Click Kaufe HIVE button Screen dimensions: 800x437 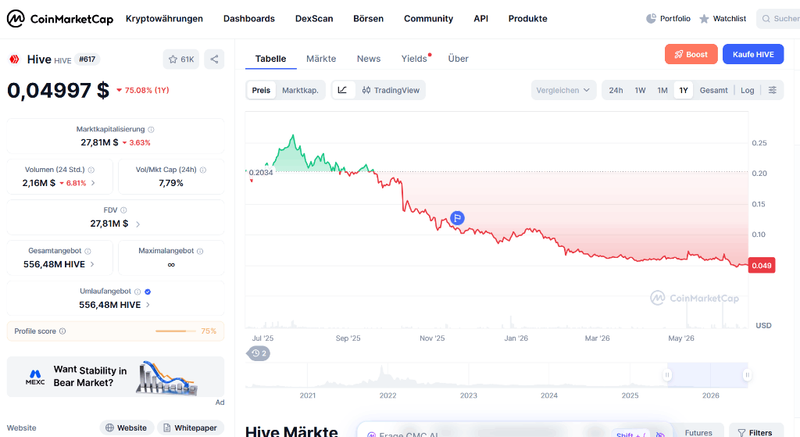click(753, 54)
